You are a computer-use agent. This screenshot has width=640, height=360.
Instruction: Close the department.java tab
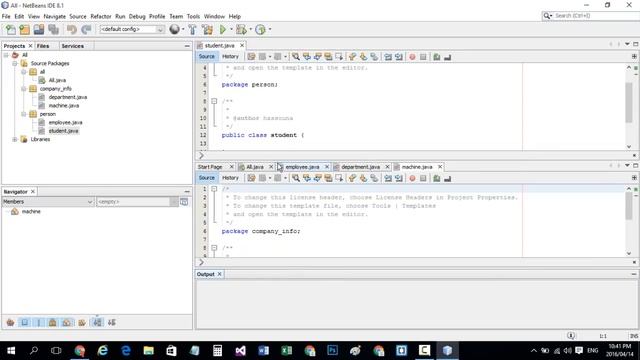[387, 167]
